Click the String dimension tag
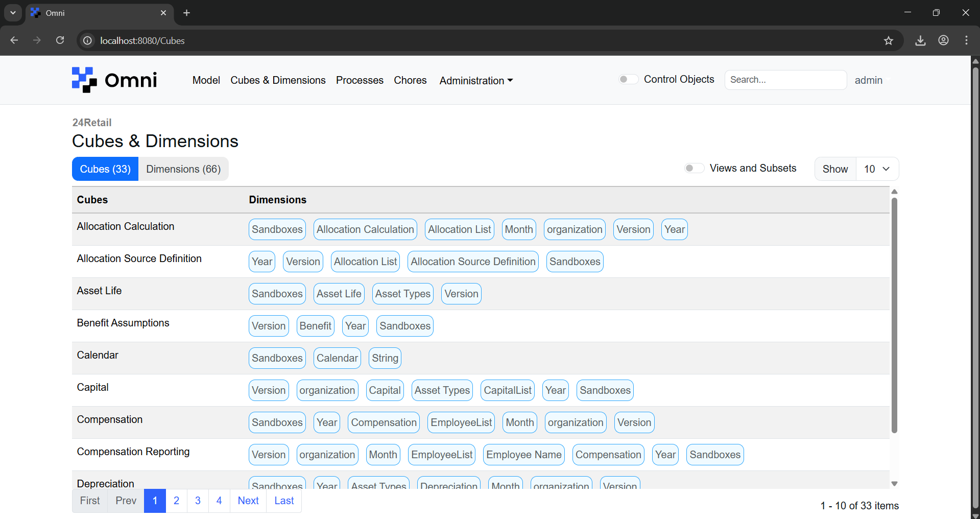The width and height of the screenshot is (980, 519). pos(385,358)
